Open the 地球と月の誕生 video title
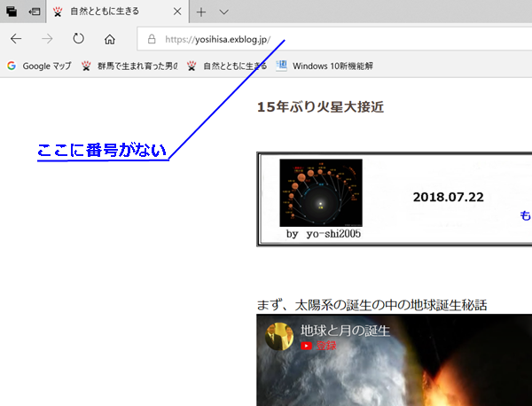 [x=345, y=330]
